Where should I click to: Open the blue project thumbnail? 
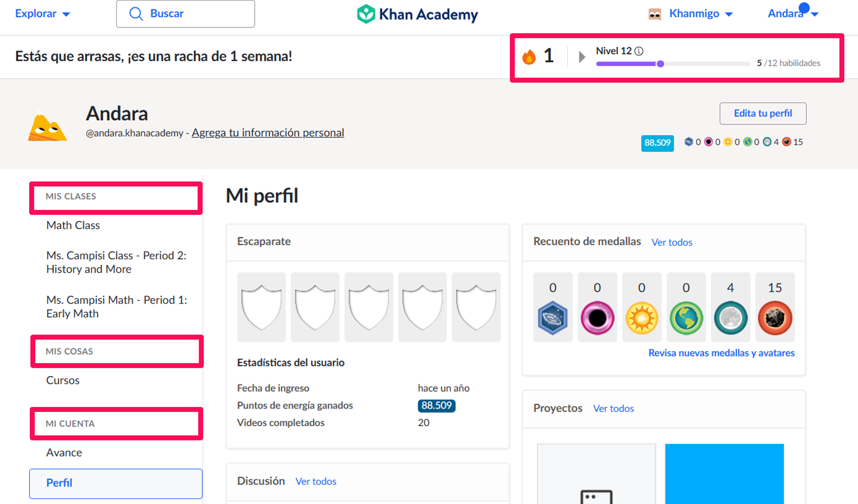pyautogui.click(x=724, y=474)
